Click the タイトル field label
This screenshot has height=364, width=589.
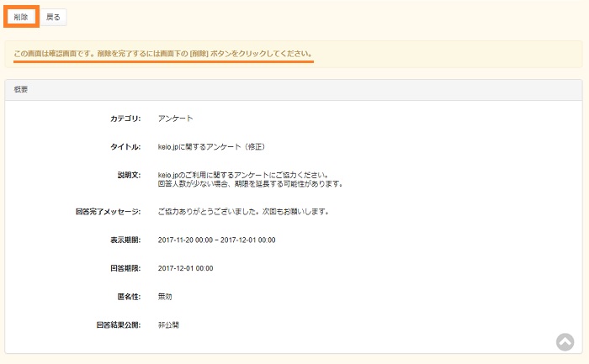[x=125, y=147]
